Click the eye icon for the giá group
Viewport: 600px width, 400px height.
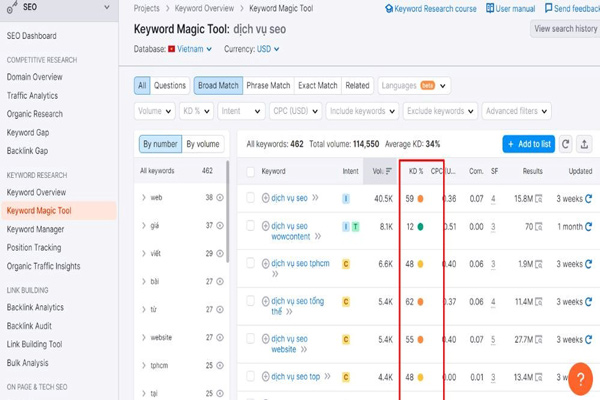(x=220, y=225)
